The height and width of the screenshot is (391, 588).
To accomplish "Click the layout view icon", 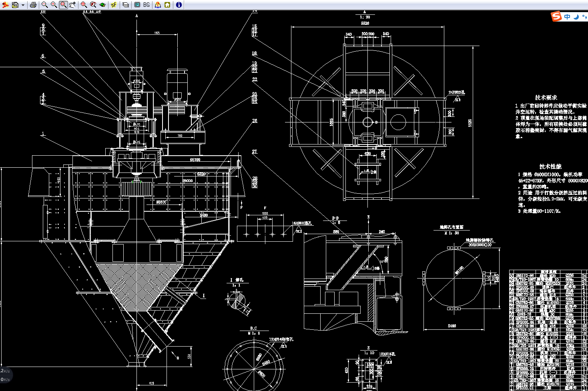I will click(137, 5).
